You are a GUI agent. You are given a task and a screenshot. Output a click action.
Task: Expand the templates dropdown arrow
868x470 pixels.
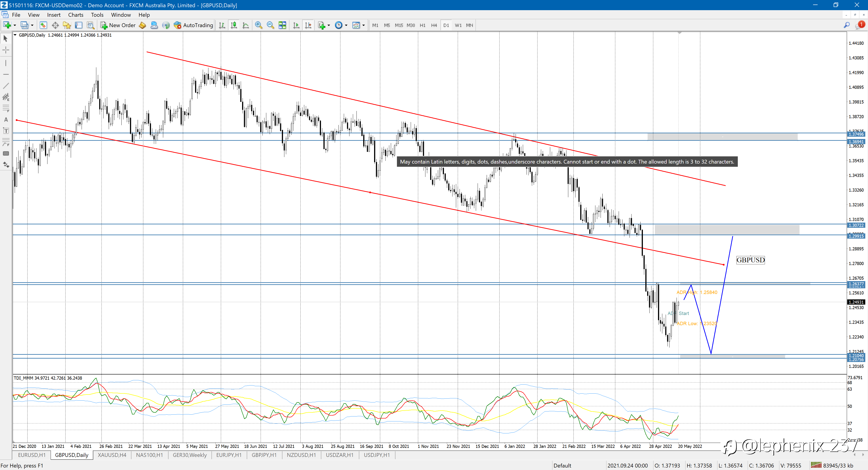tap(363, 25)
